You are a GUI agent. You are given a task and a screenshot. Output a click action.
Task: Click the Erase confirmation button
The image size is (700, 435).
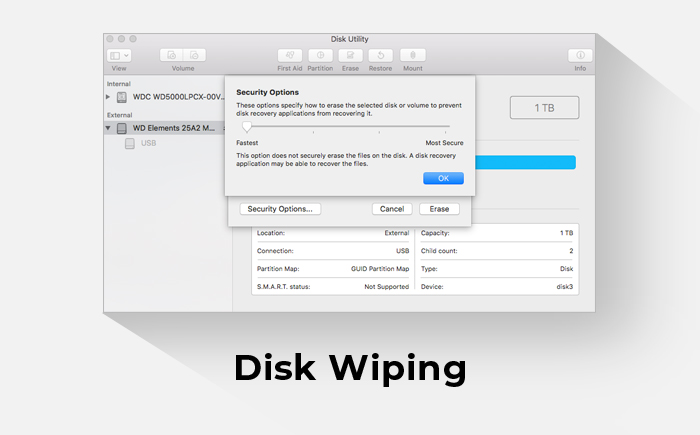point(439,209)
